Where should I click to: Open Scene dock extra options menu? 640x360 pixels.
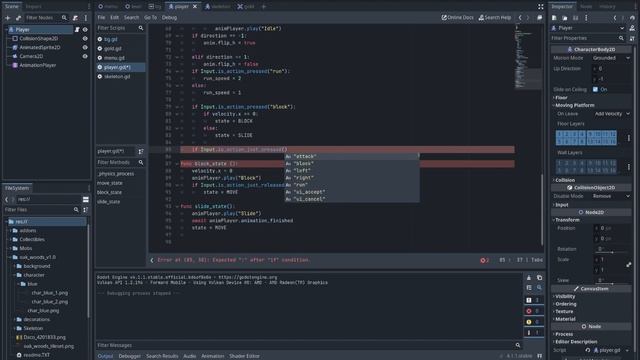tap(86, 18)
